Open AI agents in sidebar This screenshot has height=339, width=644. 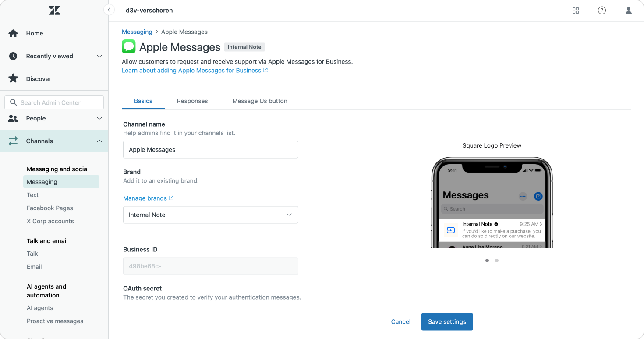tap(40, 308)
